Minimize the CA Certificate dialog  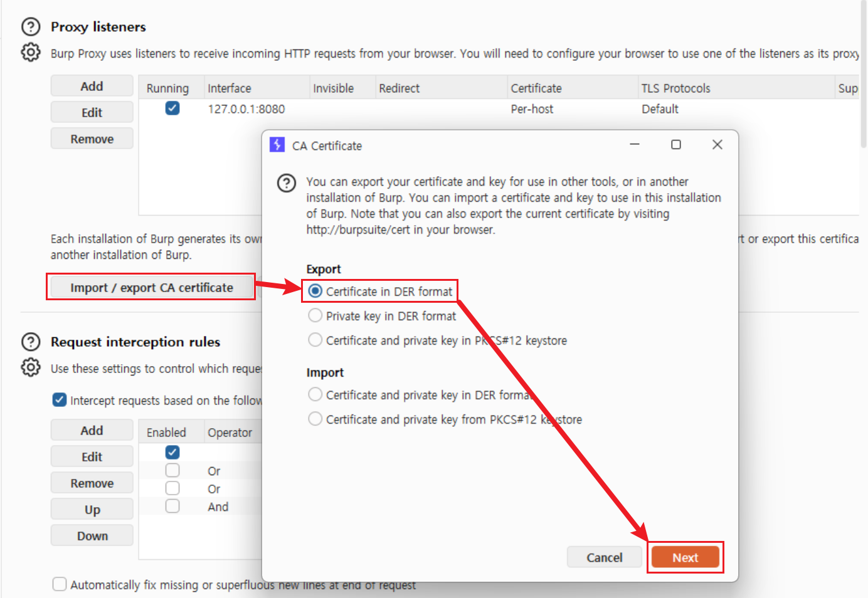[635, 145]
